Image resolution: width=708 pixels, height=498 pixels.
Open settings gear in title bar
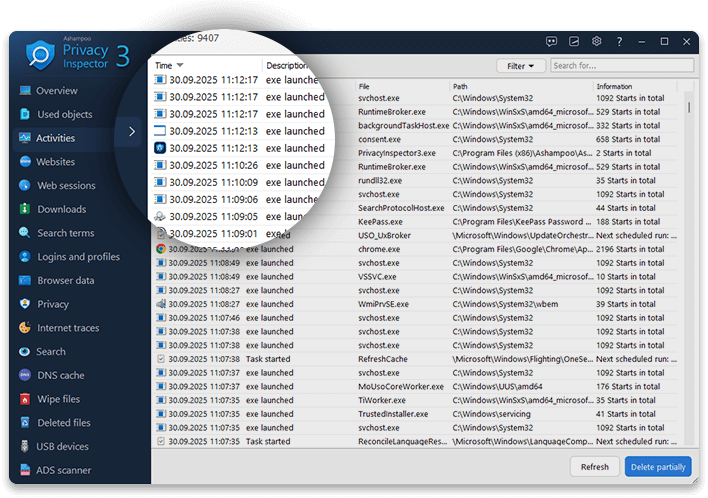click(x=597, y=41)
